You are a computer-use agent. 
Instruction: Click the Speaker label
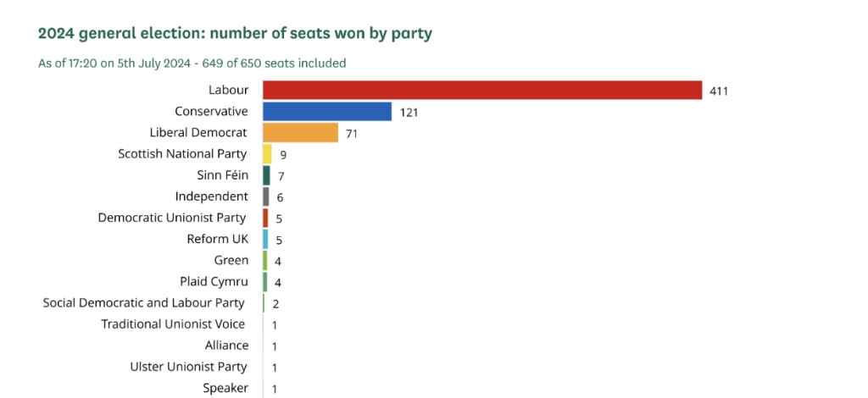click(x=225, y=388)
